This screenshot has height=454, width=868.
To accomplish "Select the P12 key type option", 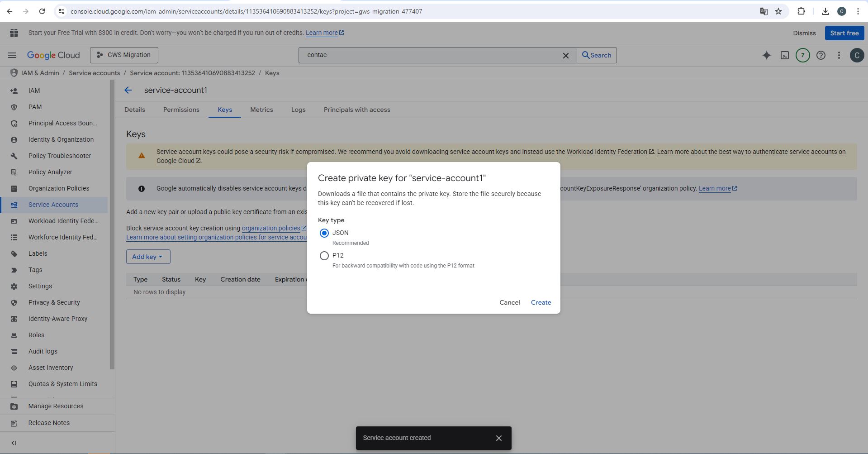I will tap(324, 256).
